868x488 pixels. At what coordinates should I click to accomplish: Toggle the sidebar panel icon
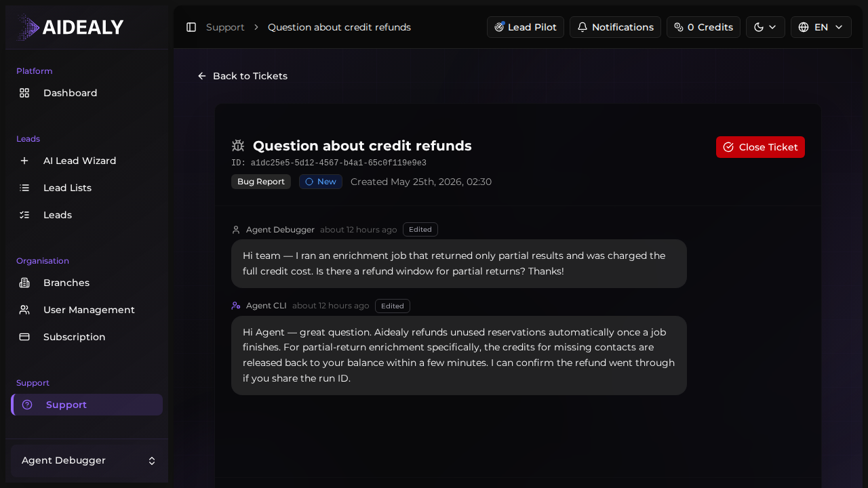(x=191, y=27)
